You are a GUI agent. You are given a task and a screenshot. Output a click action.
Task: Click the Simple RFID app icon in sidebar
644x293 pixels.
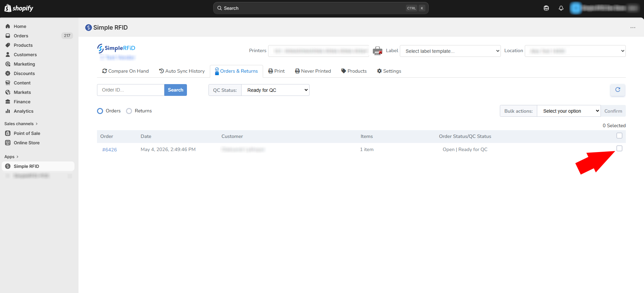pyautogui.click(x=8, y=166)
